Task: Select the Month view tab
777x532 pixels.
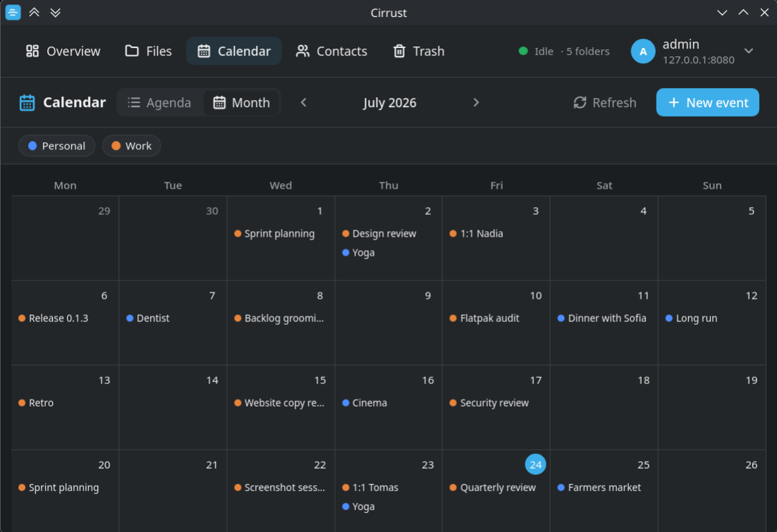Action: (241, 103)
